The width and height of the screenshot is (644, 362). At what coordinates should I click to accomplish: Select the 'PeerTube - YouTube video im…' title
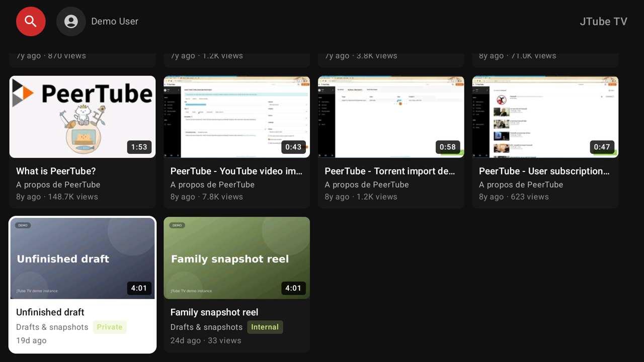[x=236, y=171]
